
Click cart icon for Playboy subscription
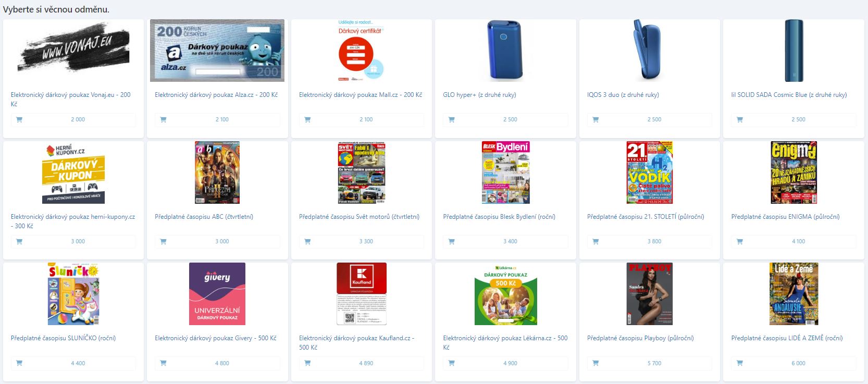(596, 364)
